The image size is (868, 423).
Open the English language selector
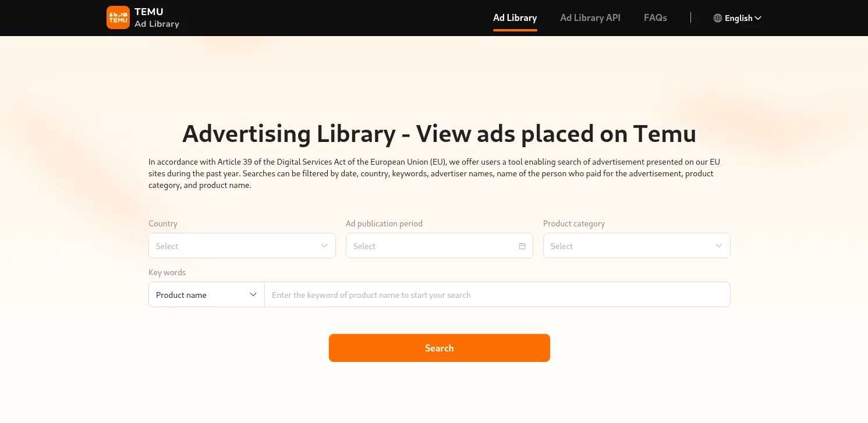pos(738,18)
